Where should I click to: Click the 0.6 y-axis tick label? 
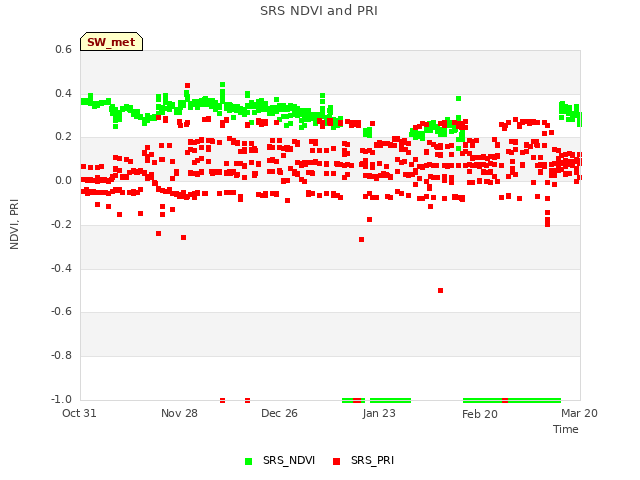click(63, 49)
